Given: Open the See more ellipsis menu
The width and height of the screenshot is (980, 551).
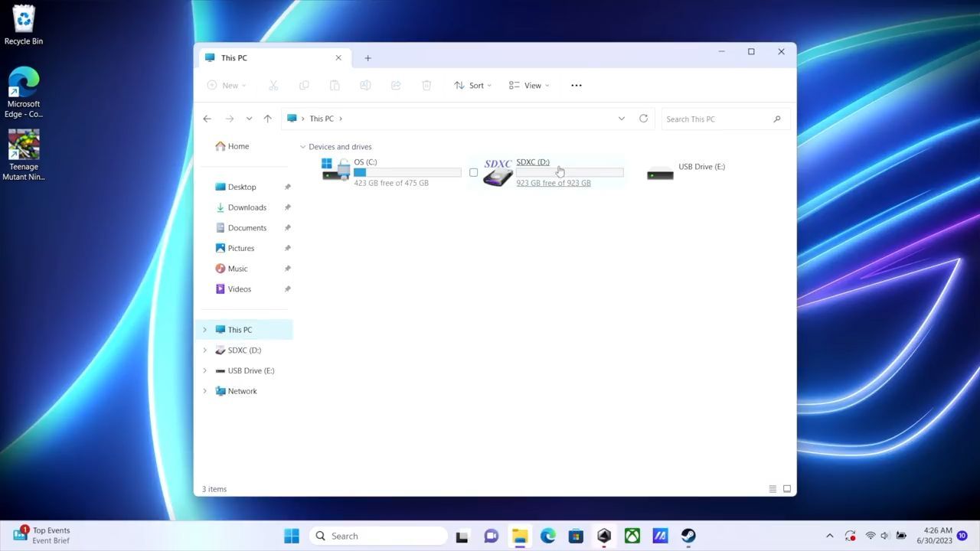Looking at the screenshot, I should pyautogui.click(x=577, y=85).
